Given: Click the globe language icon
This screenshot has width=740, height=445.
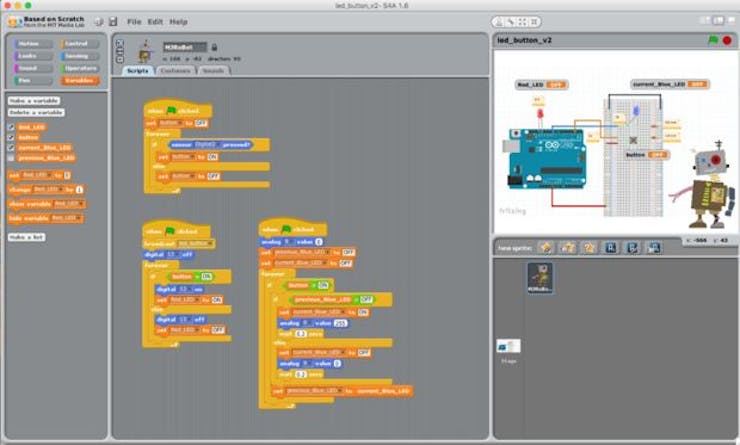Looking at the screenshot, I should coord(99,22).
